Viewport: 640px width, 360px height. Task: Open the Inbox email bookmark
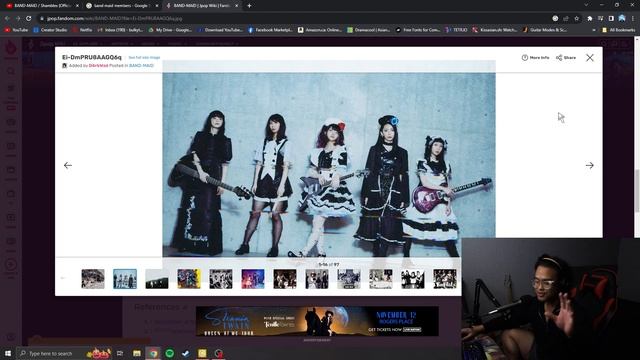(x=120, y=30)
